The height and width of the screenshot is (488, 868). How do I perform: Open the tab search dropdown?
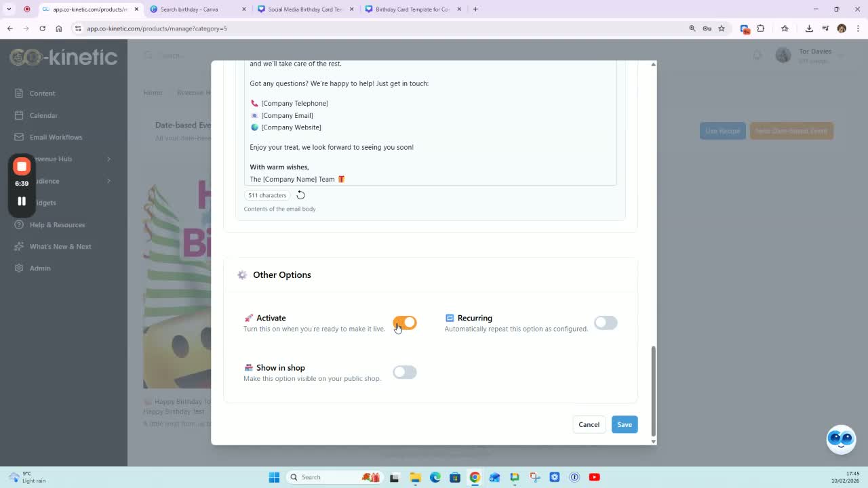pyautogui.click(x=9, y=9)
